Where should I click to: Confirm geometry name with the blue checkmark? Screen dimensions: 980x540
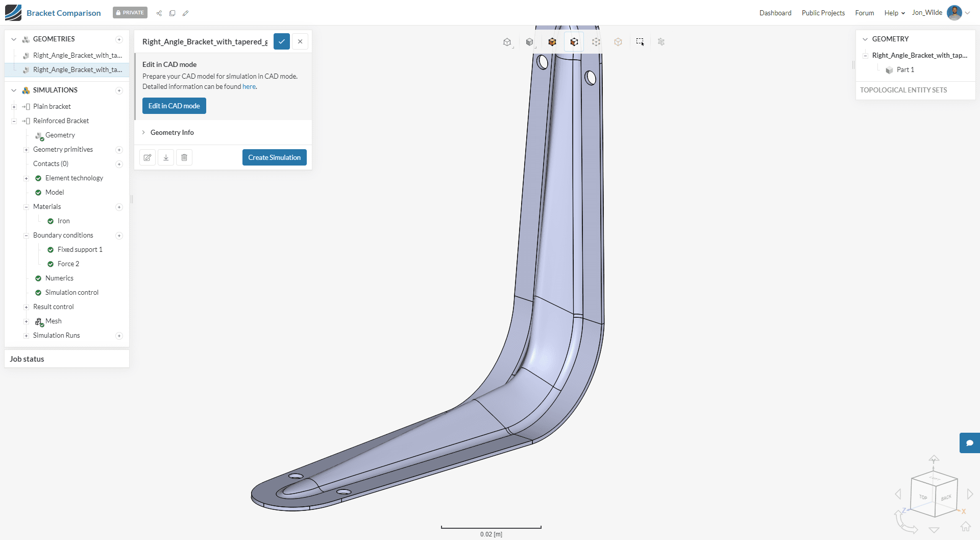click(x=282, y=41)
